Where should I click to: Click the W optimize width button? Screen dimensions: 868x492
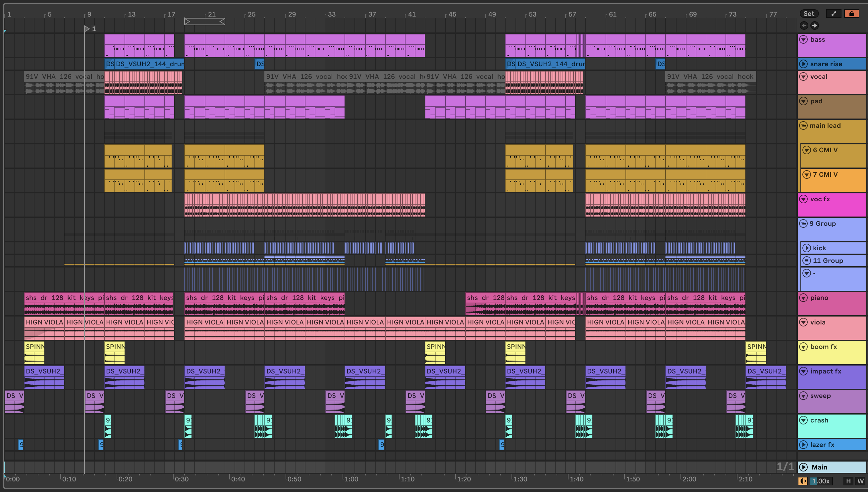860,481
